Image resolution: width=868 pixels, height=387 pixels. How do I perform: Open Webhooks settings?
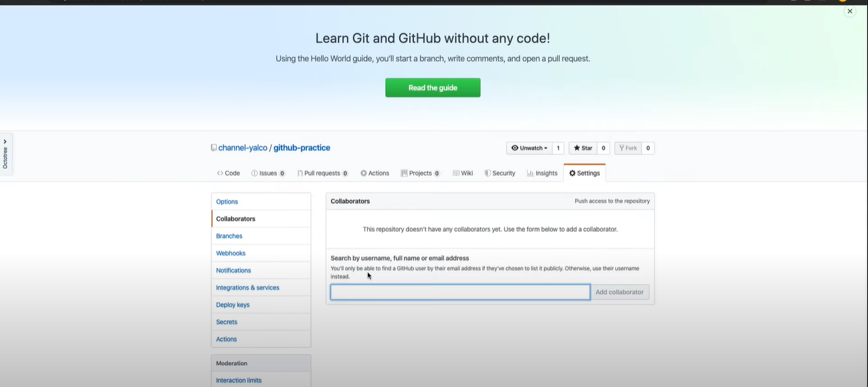261,253
